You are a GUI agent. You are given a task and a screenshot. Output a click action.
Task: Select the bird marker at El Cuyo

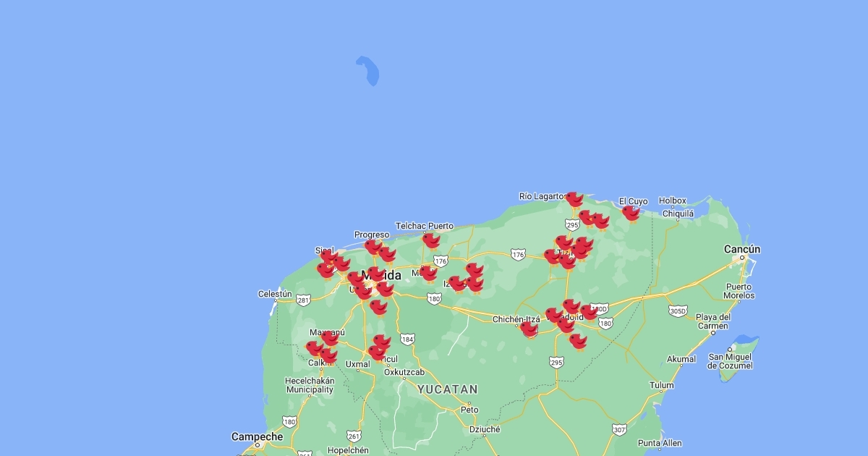click(x=631, y=214)
